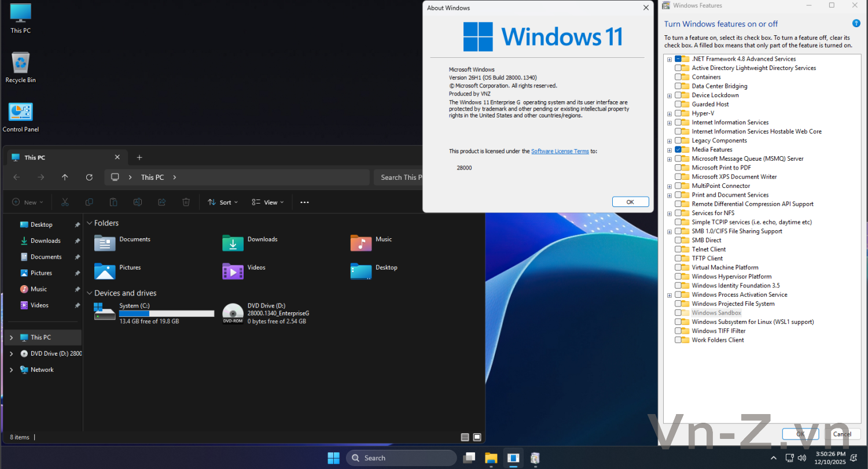Open the Sort dropdown menu
Screen dimensions: 868x469
[x=220, y=202]
